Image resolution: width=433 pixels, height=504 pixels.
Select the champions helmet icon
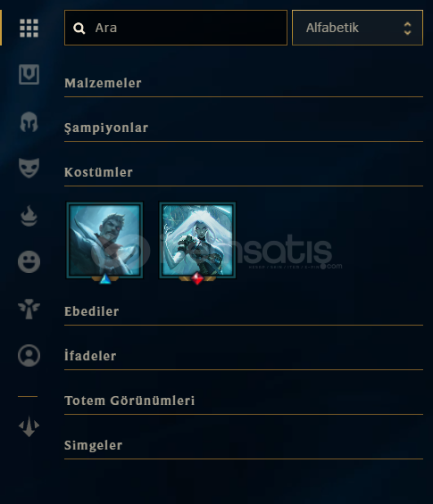tap(29, 122)
